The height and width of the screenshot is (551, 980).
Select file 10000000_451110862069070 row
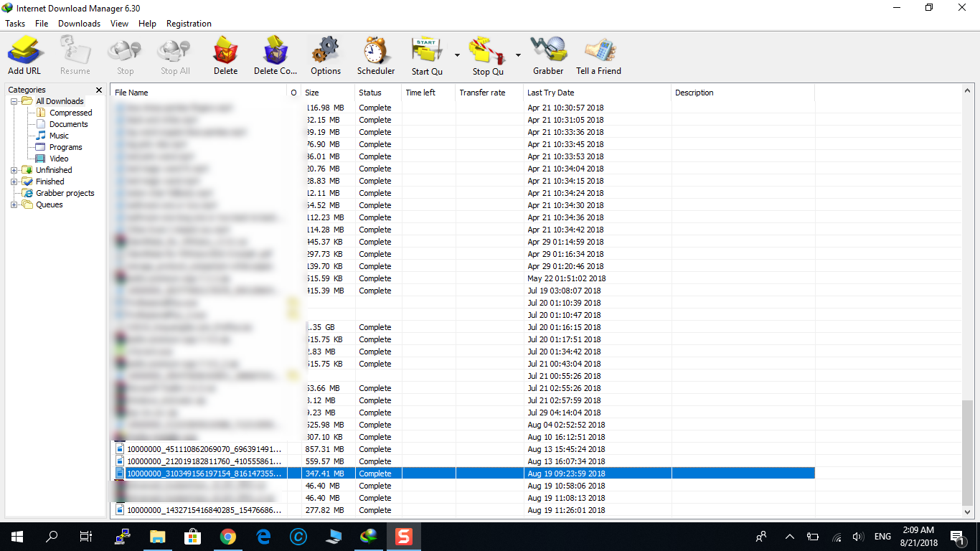click(x=463, y=449)
